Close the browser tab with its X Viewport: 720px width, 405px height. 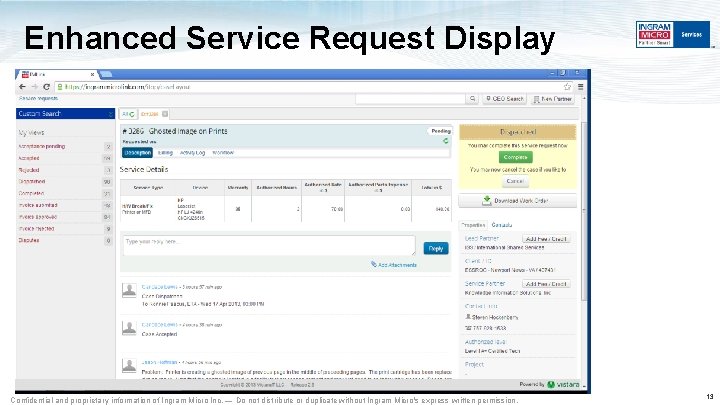click(x=92, y=74)
